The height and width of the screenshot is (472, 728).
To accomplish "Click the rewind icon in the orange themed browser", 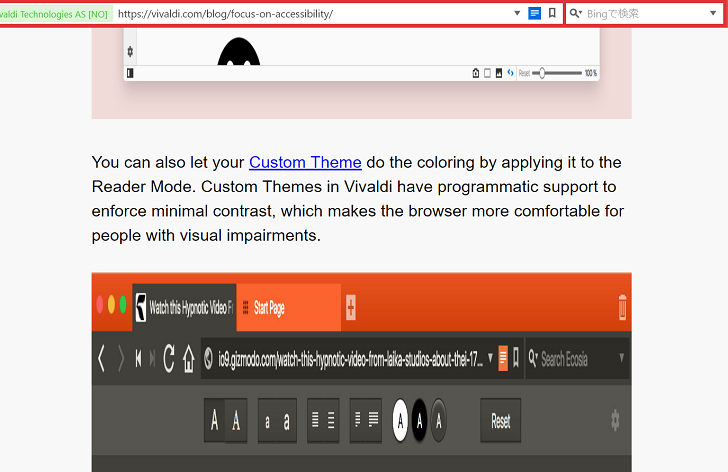I will click(x=138, y=359).
